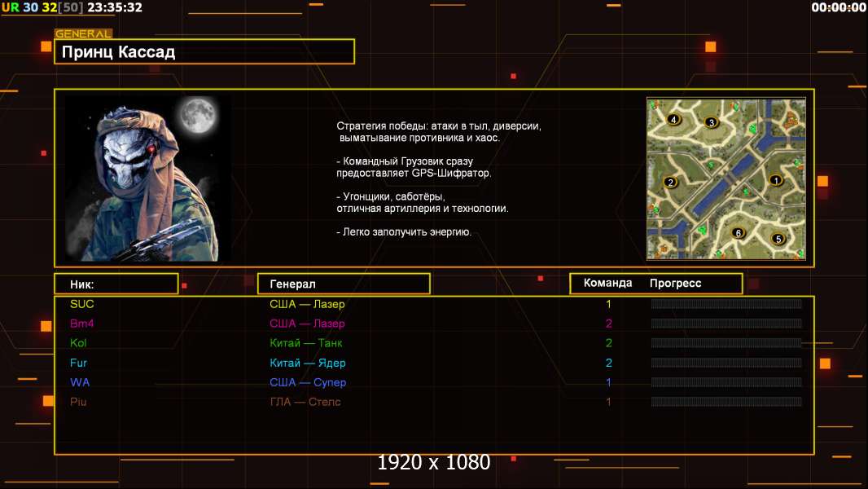
Task: Click Kol's loading progress bar
Action: pyautogui.click(x=726, y=343)
